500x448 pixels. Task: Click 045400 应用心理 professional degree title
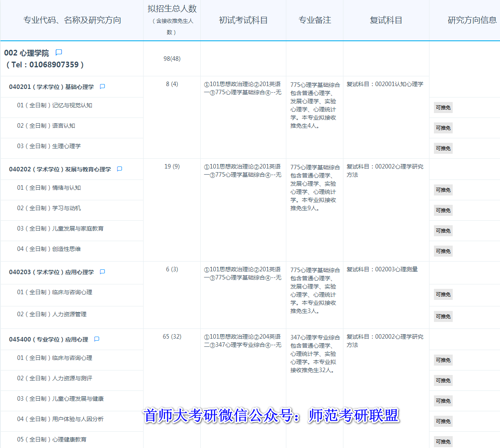pos(49,339)
